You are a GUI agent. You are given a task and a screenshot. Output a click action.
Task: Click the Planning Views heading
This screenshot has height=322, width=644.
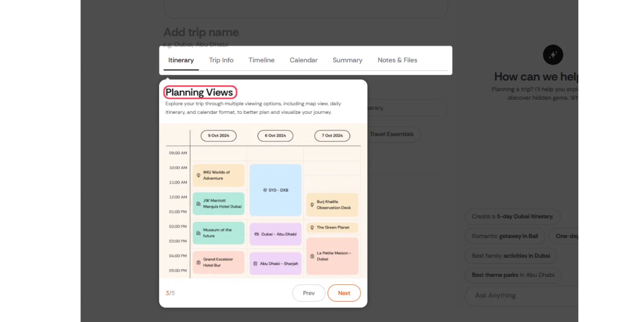(200, 93)
